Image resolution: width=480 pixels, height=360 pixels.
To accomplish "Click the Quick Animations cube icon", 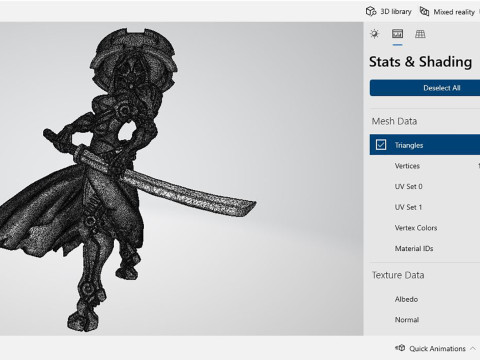I will 400,348.
